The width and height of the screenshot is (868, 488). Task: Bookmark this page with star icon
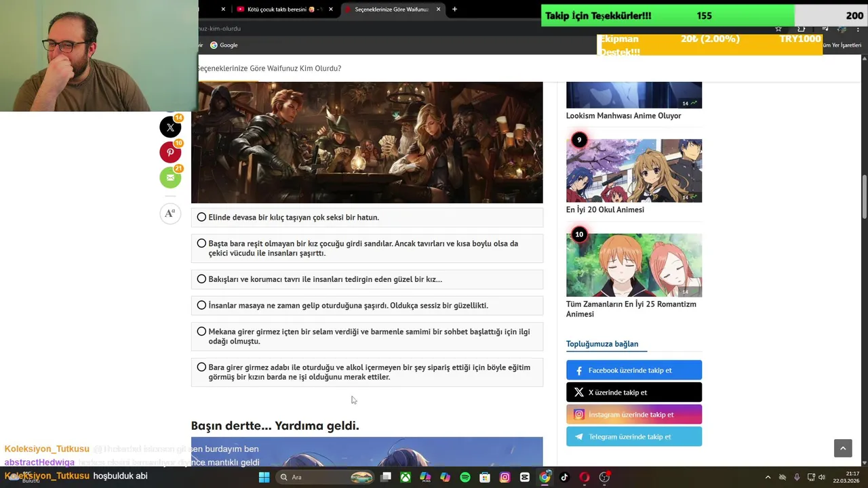coord(778,28)
